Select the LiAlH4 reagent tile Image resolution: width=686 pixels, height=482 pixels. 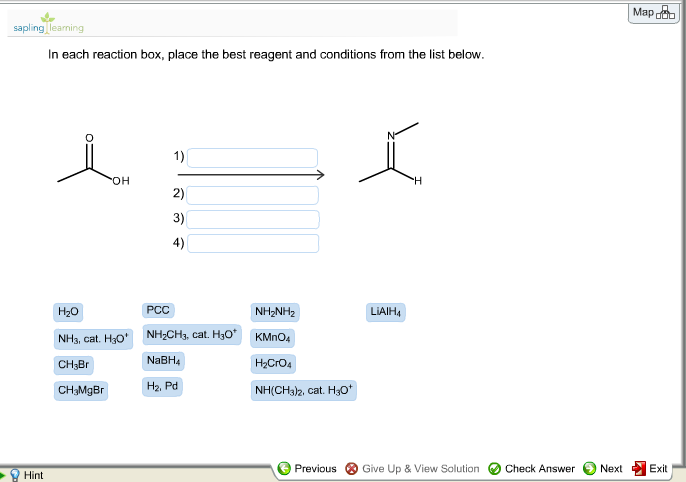[x=385, y=312]
